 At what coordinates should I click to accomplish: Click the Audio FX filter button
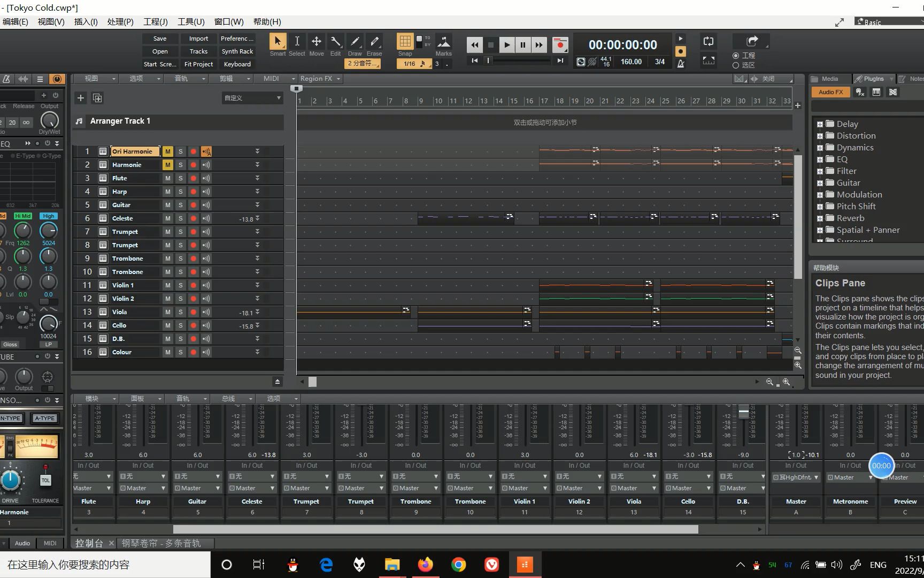pos(830,92)
